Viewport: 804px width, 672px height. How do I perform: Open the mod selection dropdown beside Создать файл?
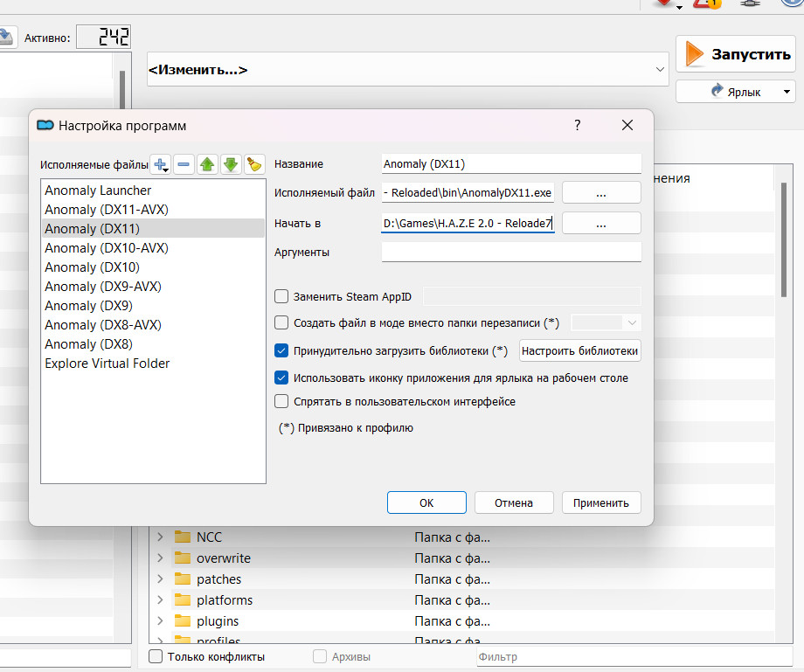606,323
